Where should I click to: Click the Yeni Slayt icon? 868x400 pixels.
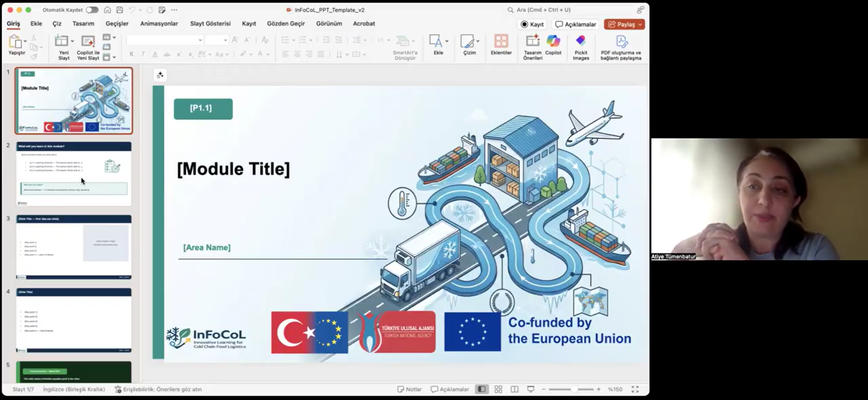click(61, 41)
